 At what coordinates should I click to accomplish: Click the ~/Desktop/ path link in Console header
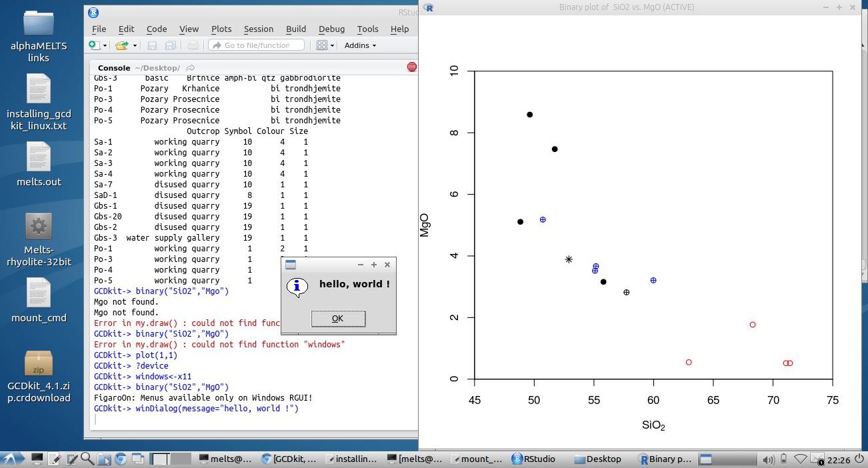point(158,67)
